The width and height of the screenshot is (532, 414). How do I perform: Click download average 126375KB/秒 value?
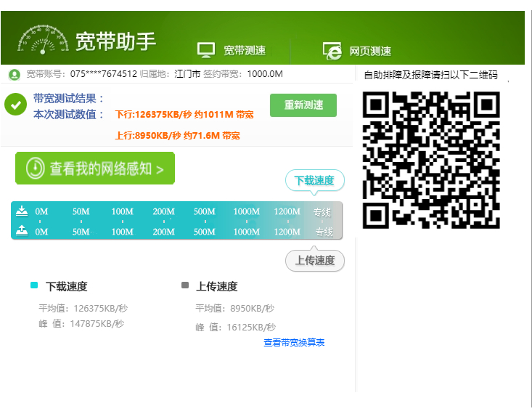pyautogui.click(x=100, y=309)
